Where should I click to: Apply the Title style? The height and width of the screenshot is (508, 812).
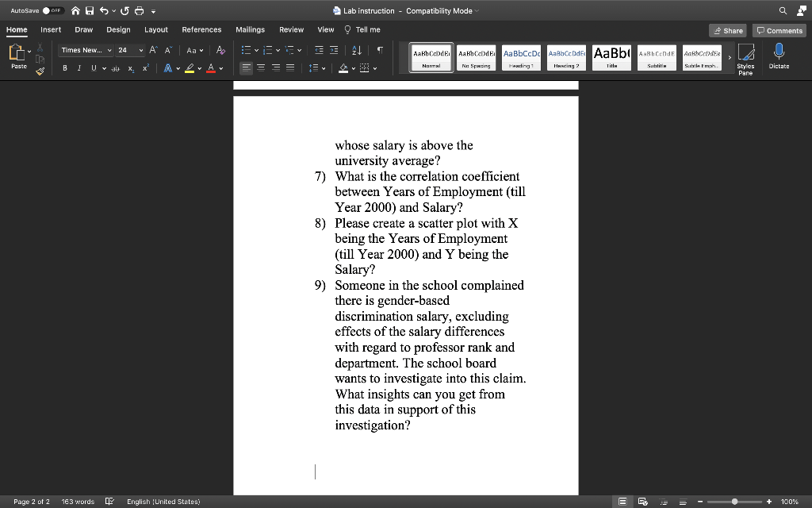point(611,57)
